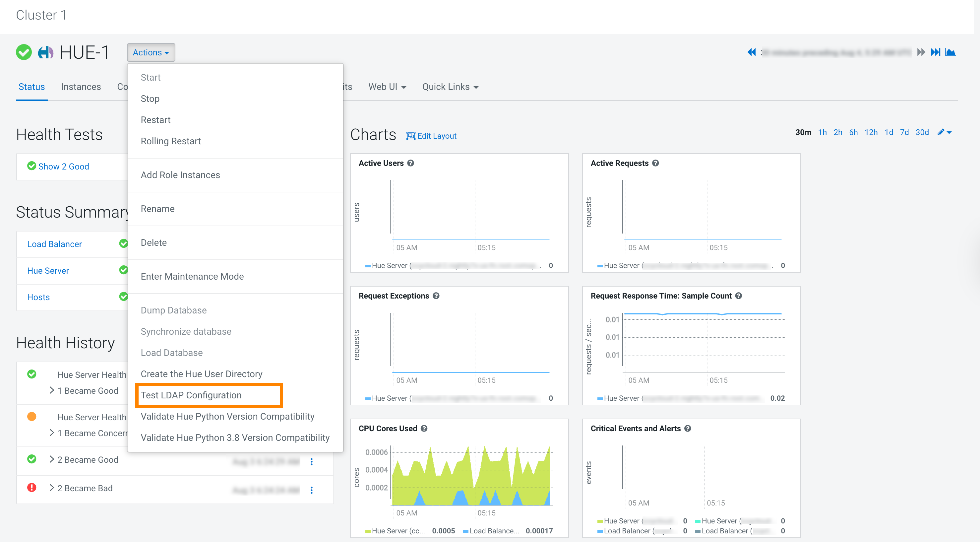Click help icon for Critical Events and Alerts
The image size is (980, 542).
coord(688,428)
